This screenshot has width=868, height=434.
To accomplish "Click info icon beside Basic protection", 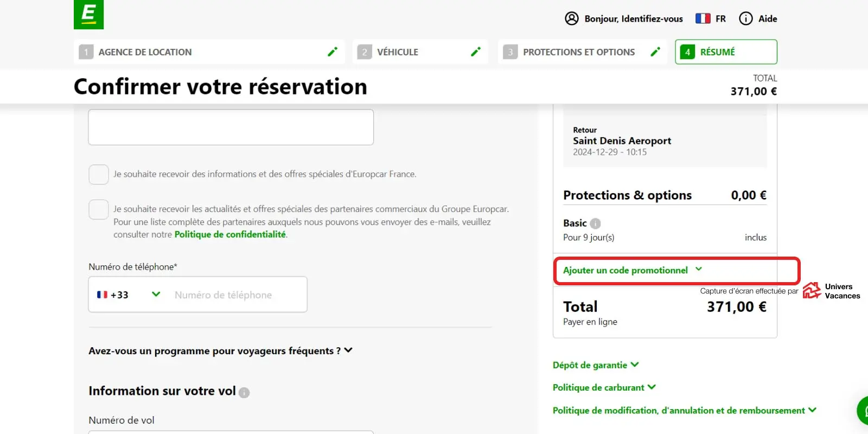I will pyautogui.click(x=595, y=224).
